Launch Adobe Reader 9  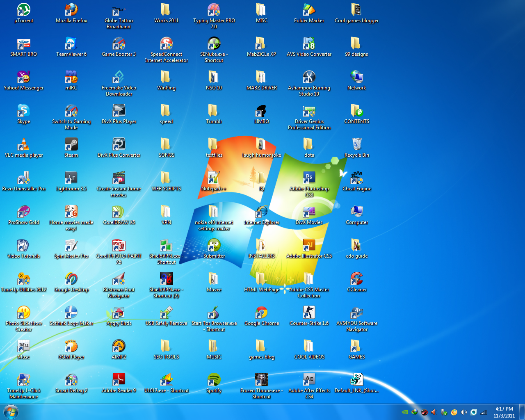[119, 380]
